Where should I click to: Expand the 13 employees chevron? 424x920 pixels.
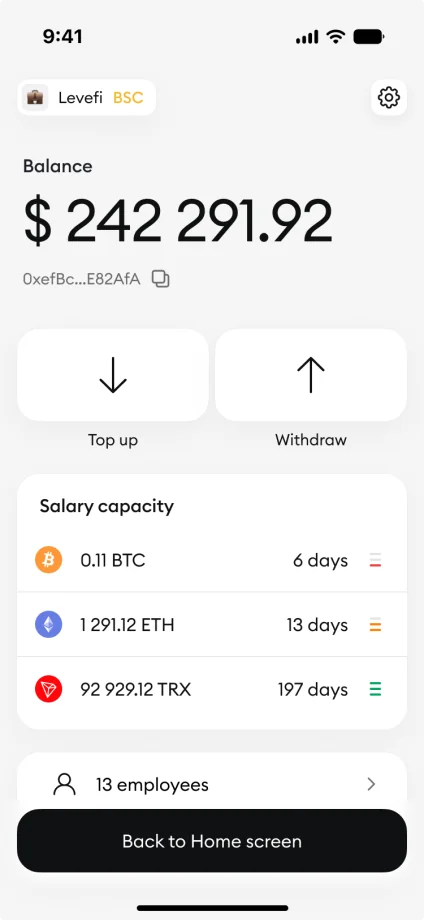(x=371, y=784)
